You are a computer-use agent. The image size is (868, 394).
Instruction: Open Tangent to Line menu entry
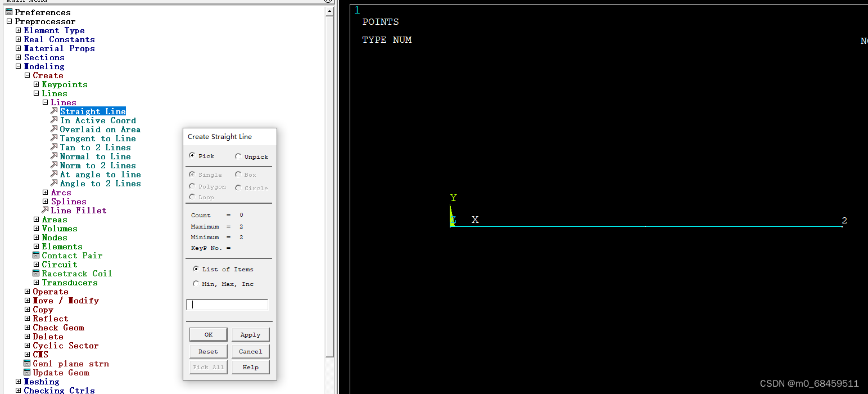(98, 138)
